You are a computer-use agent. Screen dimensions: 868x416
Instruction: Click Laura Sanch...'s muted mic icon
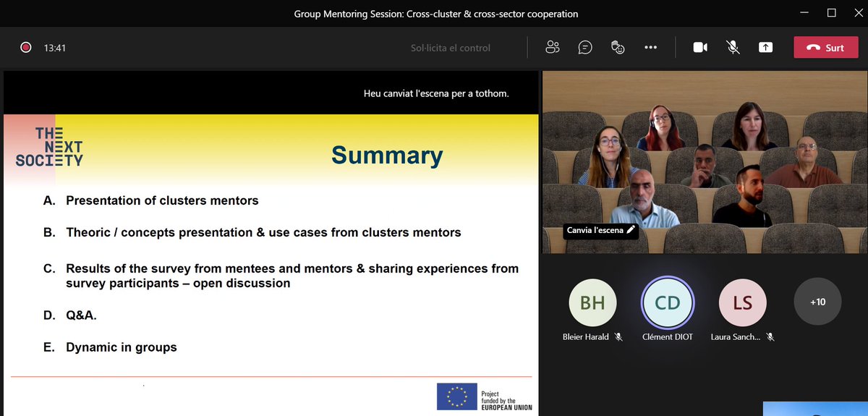click(770, 337)
